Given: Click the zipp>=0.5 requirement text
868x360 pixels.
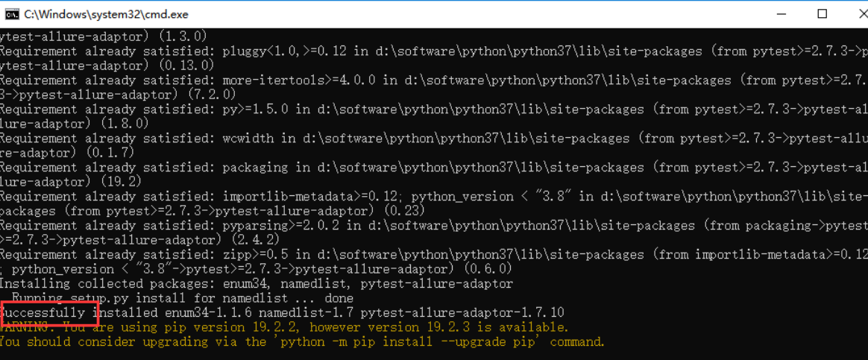Looking at the screenshot, I should point(259,254).
